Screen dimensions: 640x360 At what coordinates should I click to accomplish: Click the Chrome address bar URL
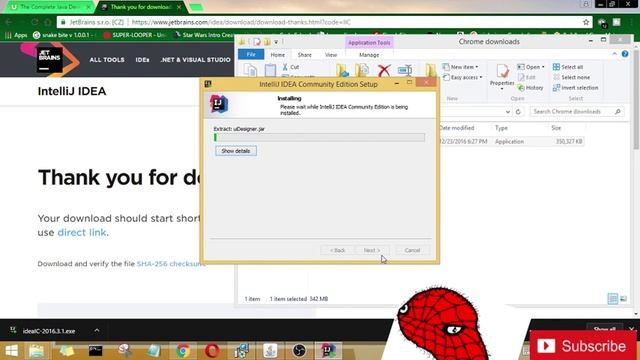[241, 22]
